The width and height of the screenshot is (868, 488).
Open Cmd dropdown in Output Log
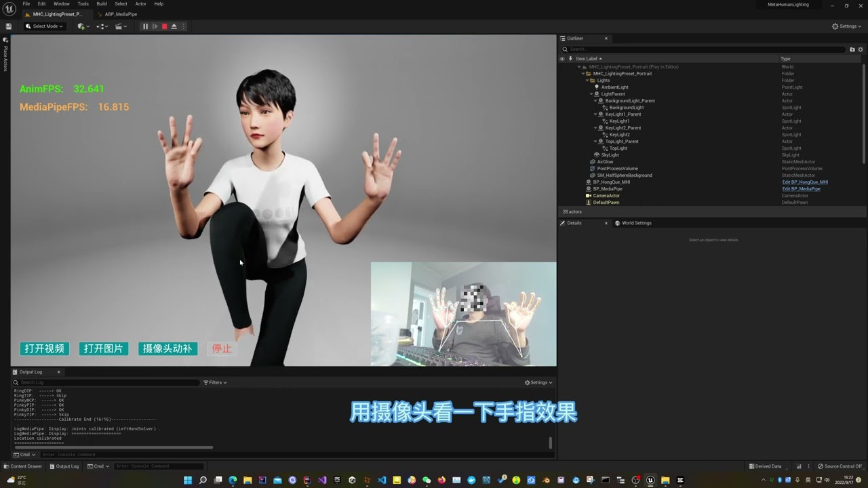(x=25, y=455)
